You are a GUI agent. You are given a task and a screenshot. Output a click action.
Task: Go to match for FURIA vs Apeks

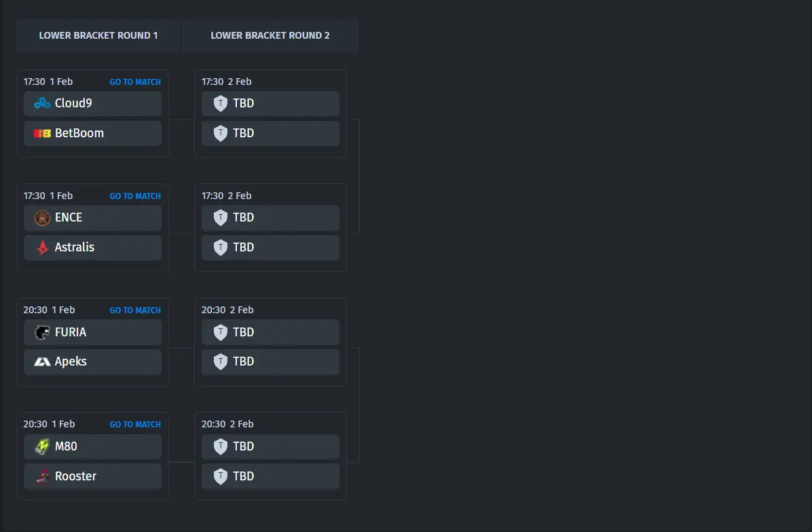click(135, 311)
